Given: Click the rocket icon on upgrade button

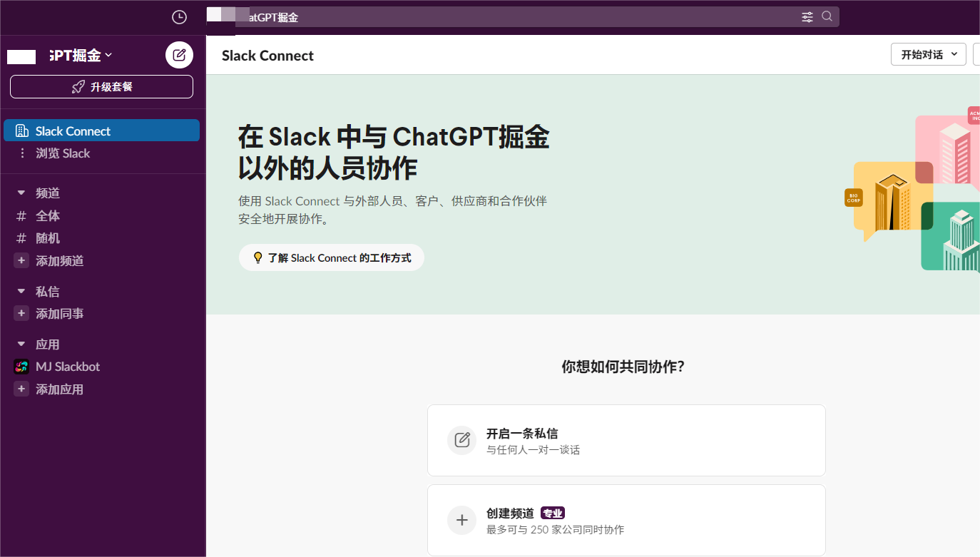Looking at the screenshot, I should click(x=78, y=87).
